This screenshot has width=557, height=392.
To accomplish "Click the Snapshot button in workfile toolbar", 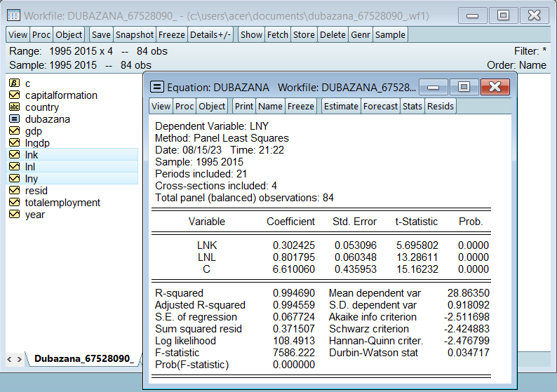I will coord(135,34).
